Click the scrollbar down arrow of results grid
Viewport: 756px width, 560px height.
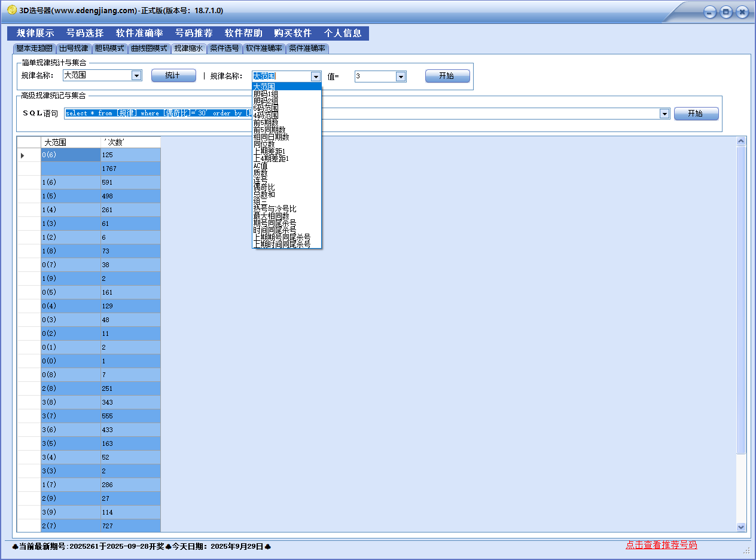[741, 527]
